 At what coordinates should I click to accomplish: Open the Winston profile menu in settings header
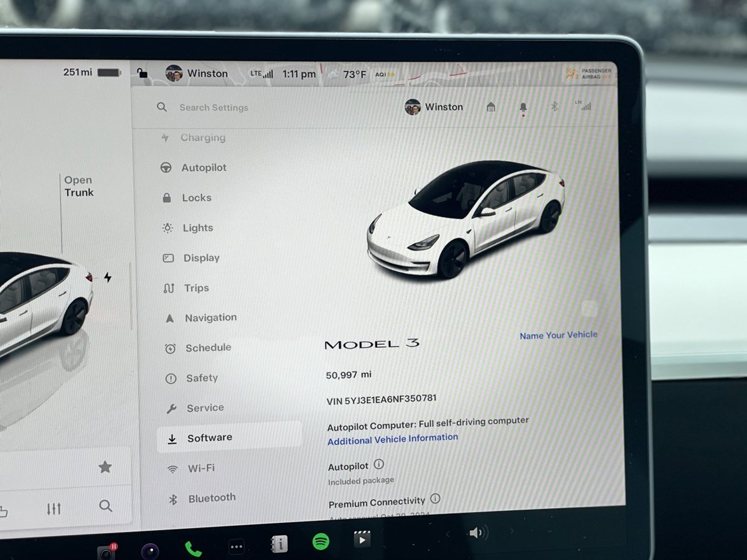tap(434, 107)
